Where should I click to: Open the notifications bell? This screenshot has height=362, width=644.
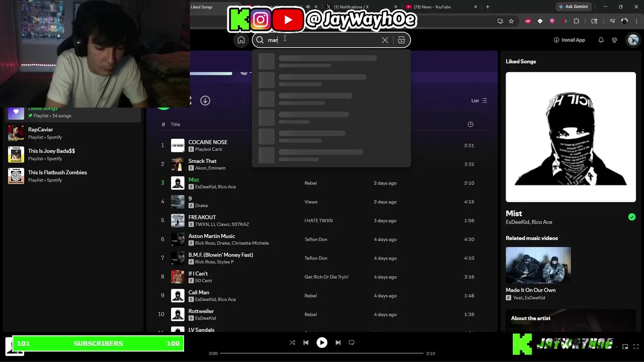point(601,40)
